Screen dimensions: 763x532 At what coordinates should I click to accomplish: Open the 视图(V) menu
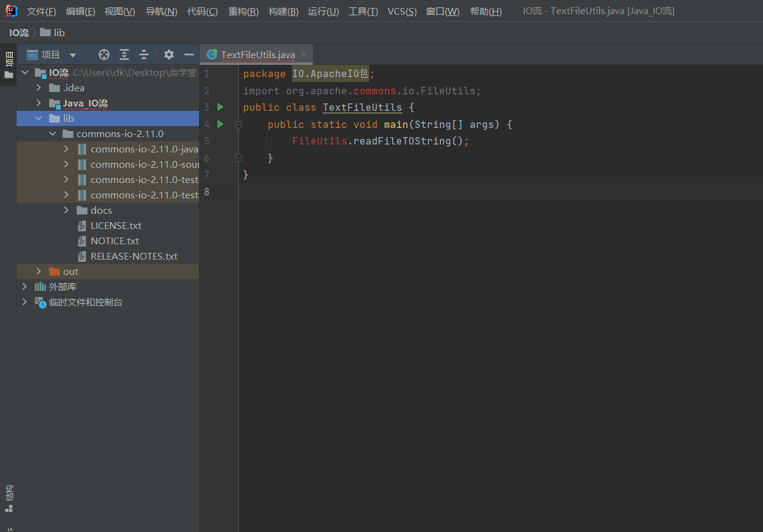click(120, 12)
